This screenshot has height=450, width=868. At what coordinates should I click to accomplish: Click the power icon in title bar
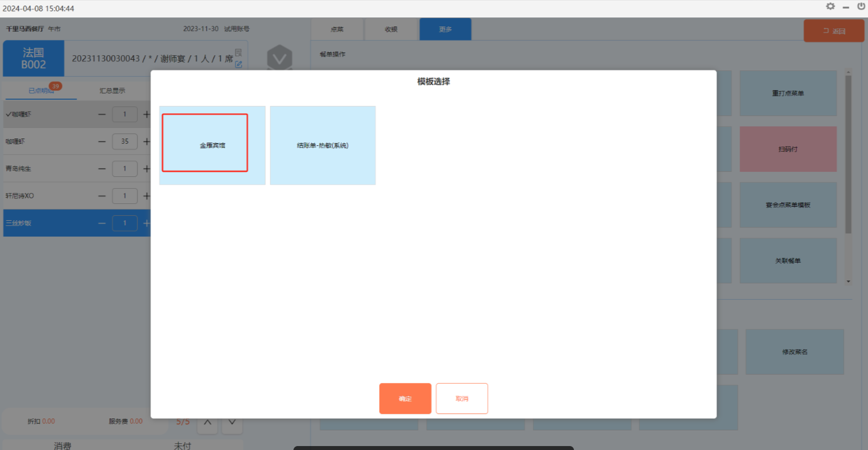click(861, 7)
